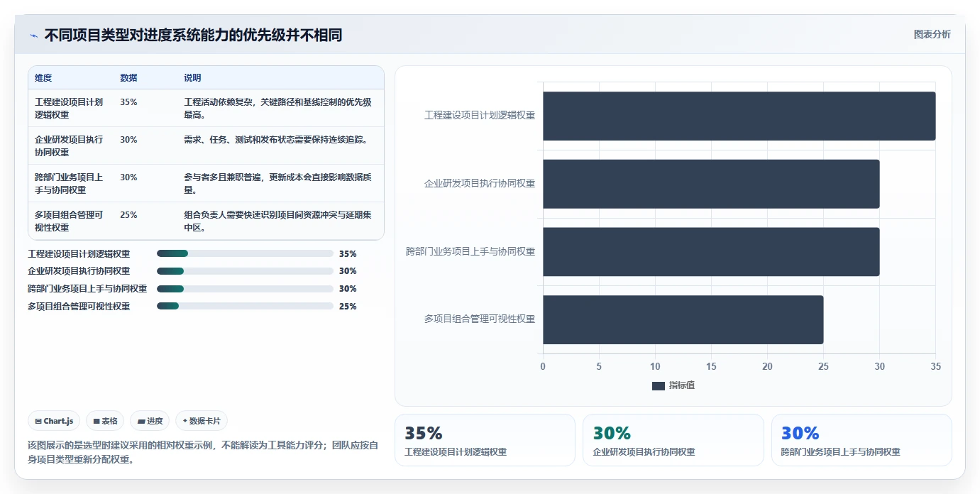Click description starting 组合负责人需要

coord(277,221)
